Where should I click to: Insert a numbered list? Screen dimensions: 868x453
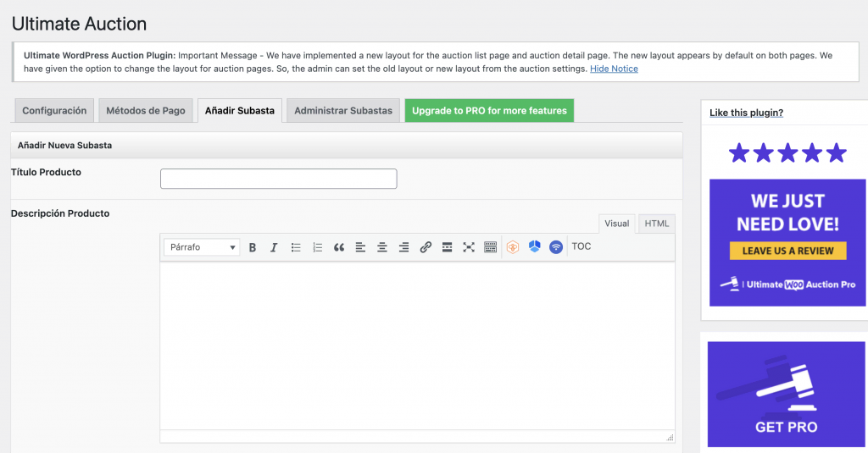318,247
